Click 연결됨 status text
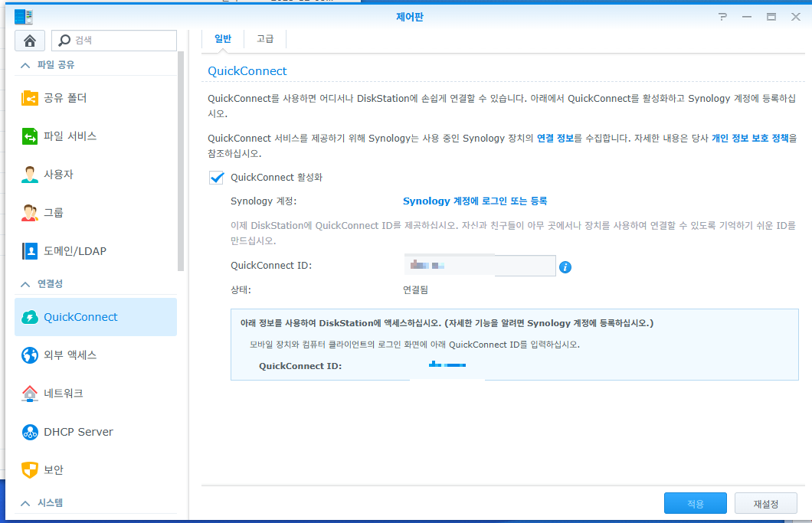Viewport: 812px width, 523px height. [x=415, y=290]
